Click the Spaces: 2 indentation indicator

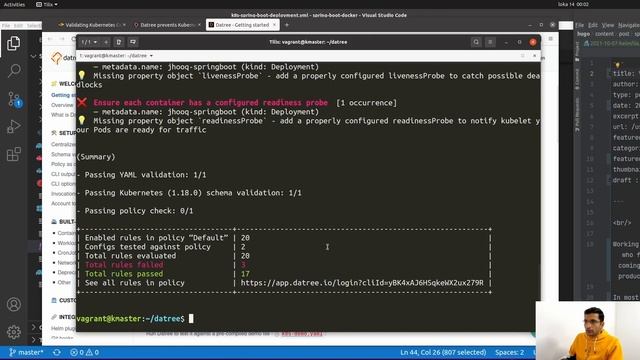509,352
